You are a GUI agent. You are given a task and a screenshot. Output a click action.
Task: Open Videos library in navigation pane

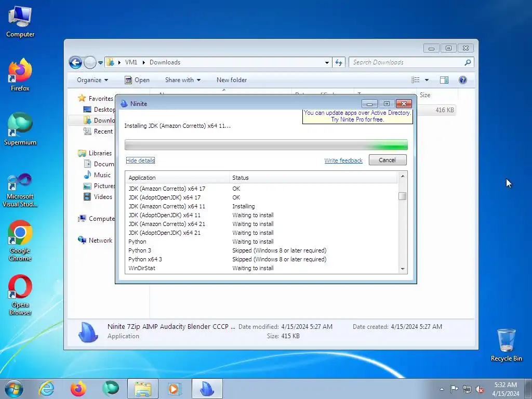(x=98, y=197)
